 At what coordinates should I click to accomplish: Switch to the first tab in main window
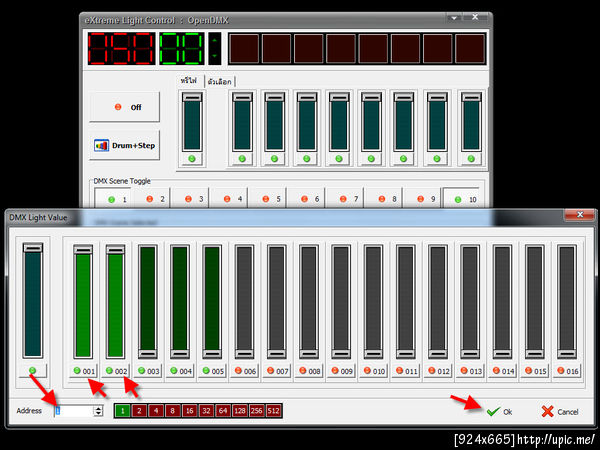click(189, 81)
